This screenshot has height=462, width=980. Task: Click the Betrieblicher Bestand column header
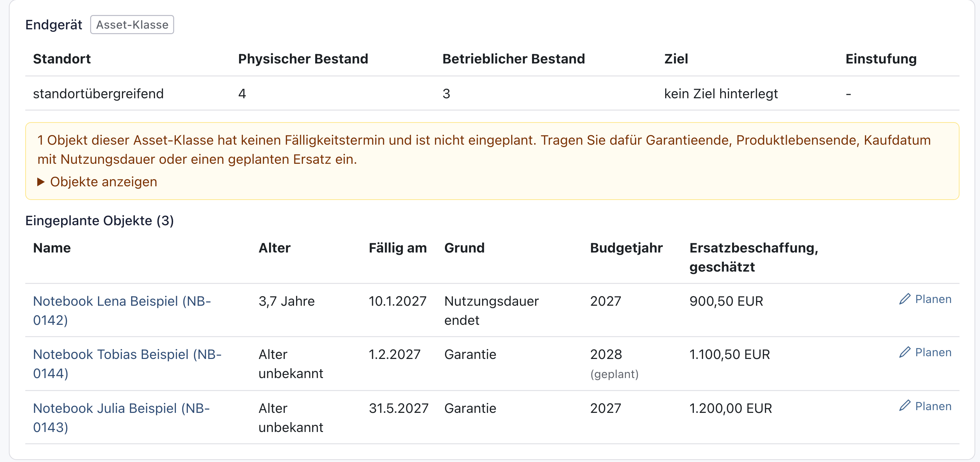click(x=514, y=59)
